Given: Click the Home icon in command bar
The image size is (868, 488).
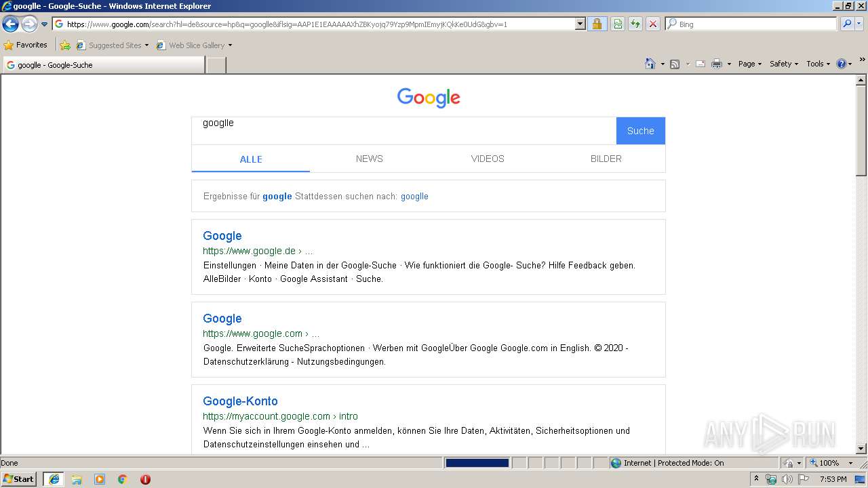Looking at the screenshot, I should [x=650, y=64].
